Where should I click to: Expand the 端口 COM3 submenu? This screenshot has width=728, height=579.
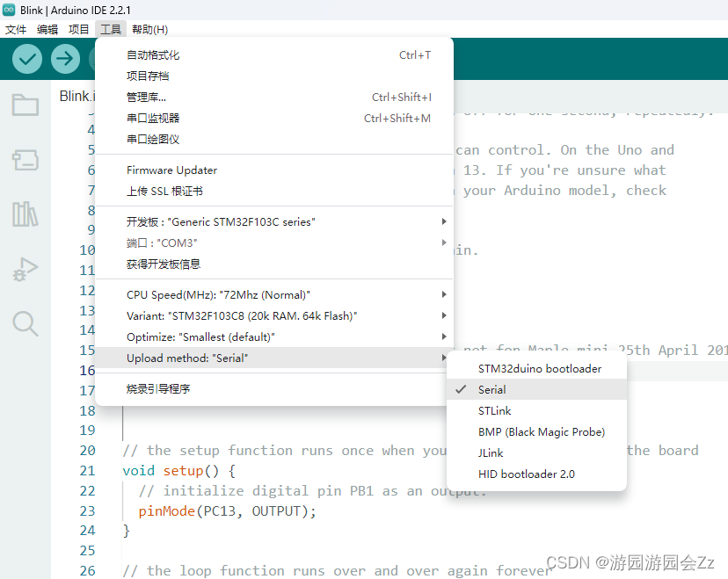click(x=274, y=243)
